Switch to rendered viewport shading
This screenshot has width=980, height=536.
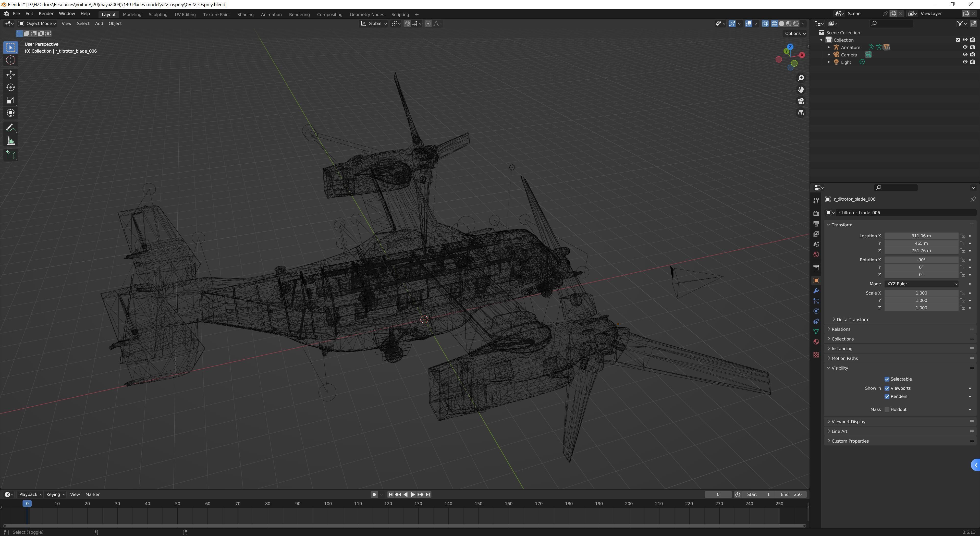click(x=796, y=23)
